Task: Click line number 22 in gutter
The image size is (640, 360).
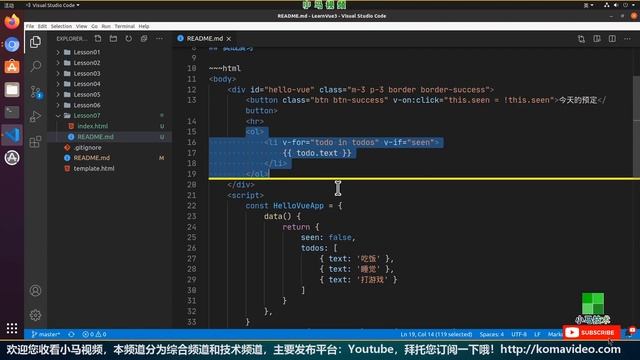Action: tap(192, 206)
